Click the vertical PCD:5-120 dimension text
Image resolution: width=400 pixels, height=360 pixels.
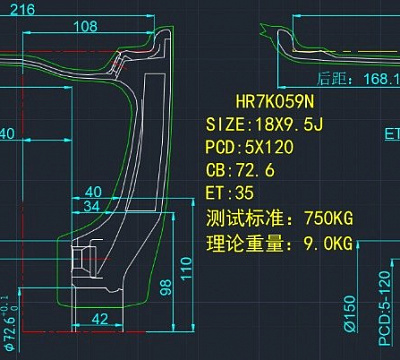coord(384,308)
